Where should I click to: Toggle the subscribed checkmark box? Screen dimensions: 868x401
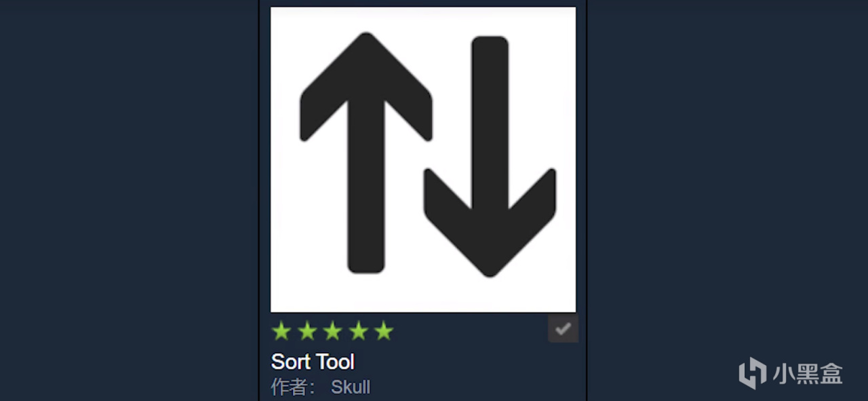[x=563, y=329]
